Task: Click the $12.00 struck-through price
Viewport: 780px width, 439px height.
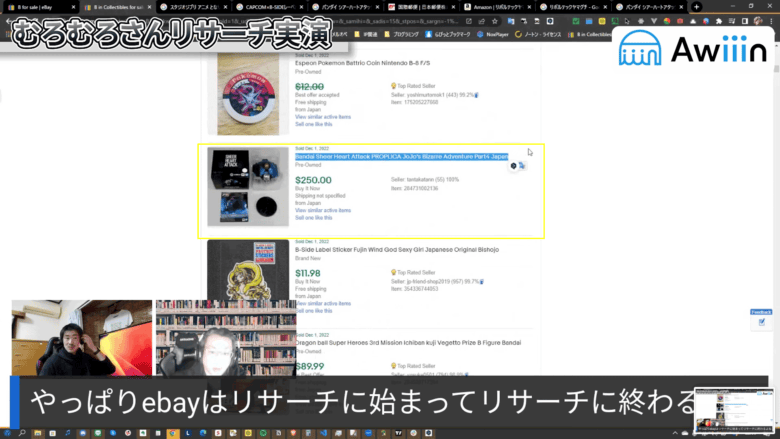Action: point(309,87)
